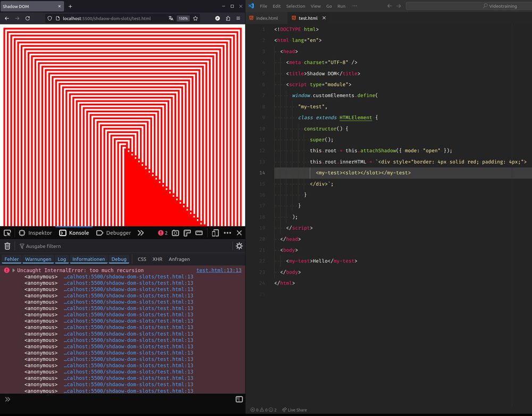This screenshot has width=532, height=416.
Task: Open the test.html:13:13 source link
Action: 219,270
